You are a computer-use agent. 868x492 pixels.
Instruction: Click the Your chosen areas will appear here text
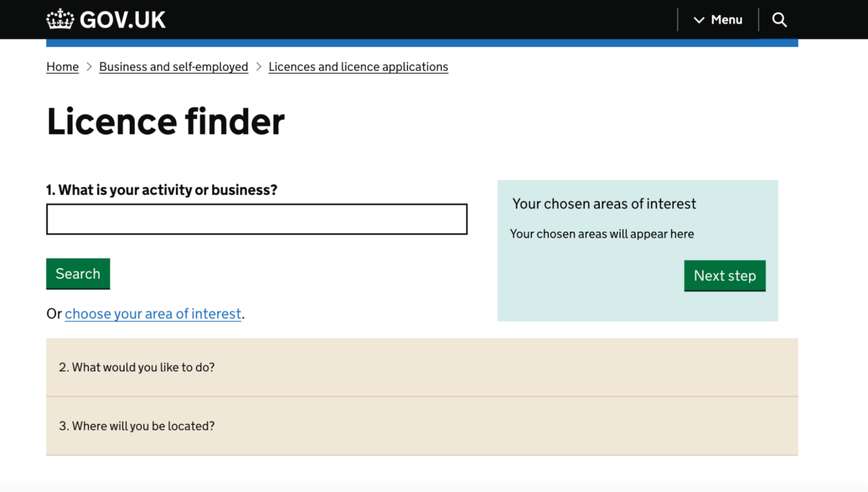tap(601, 233)
